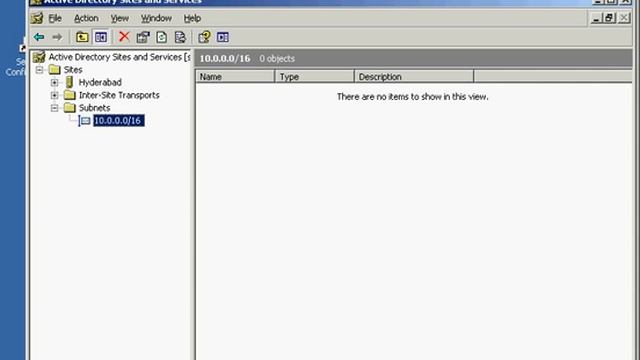Collapse the Sites tree node
This screenshot has height=360, width=640.
click(39, 70)
